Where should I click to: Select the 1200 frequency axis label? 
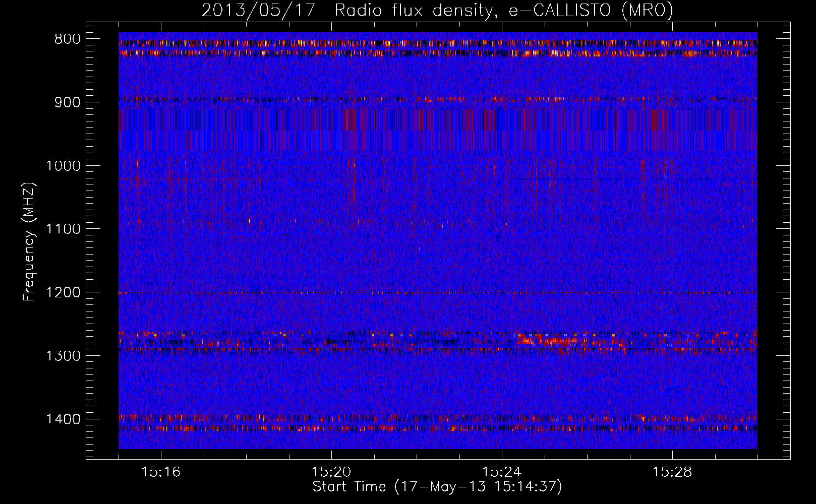click(x=63, y=292)
